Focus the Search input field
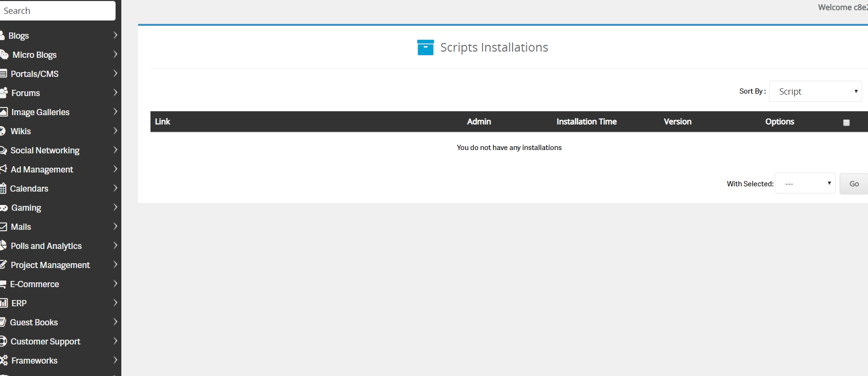The width and height of the screenshot is (868, 376). tap(57, 11)
